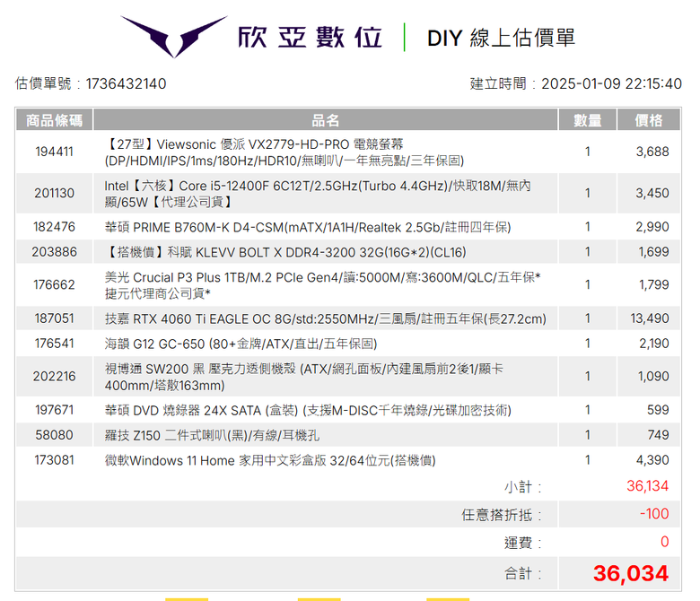Click the 微軟Windows 11 Home item
The width and height of the screenshot is (700, 601).
coord(270,460)
